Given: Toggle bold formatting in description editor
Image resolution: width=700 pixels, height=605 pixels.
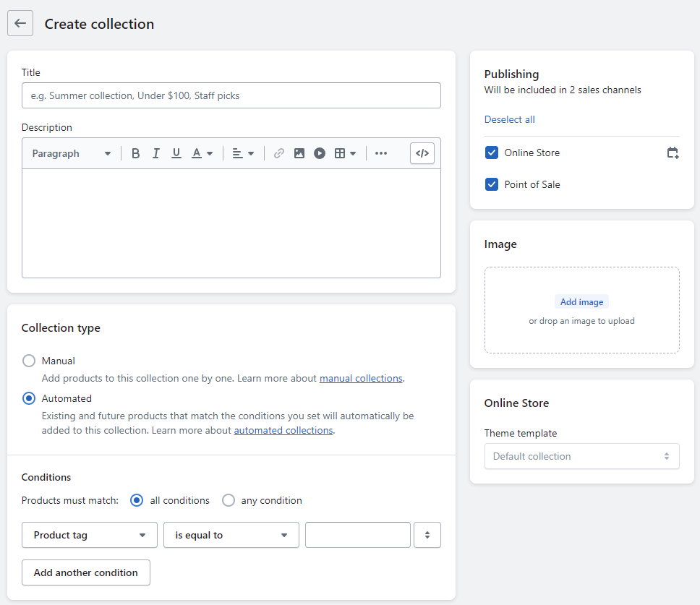Looking at the screenshot, I should 135,153.
